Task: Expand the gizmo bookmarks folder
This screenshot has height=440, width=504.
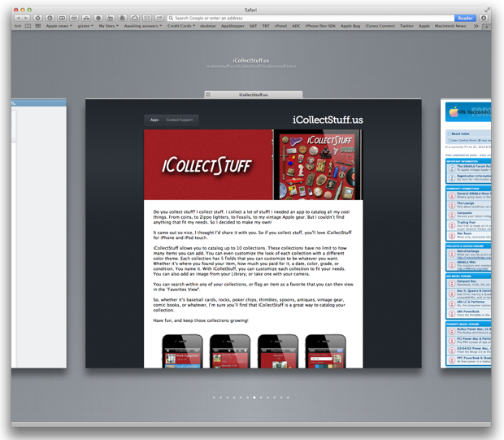Action: (85, 26)
